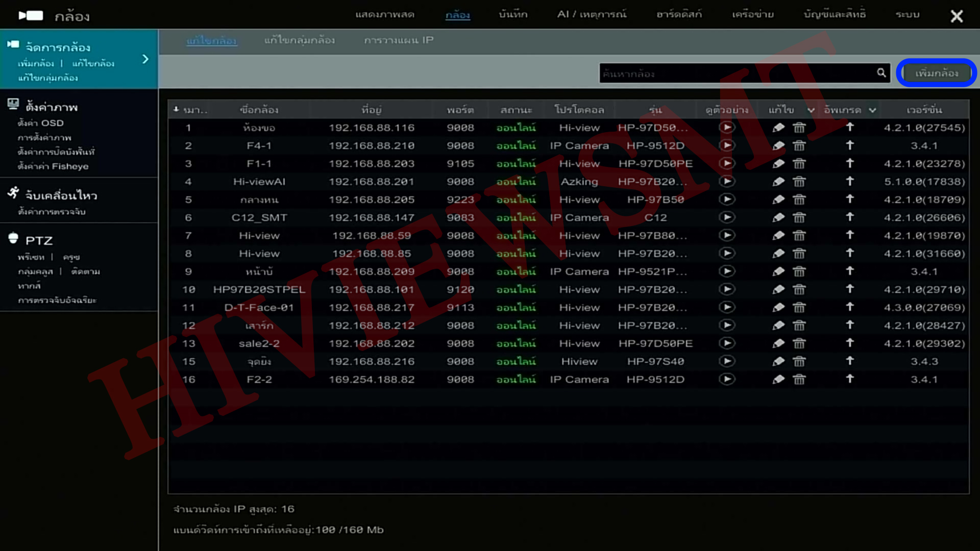Edit camera Hi-viewAI with pencil icon
980x551 pixels.
coord(778,182)
